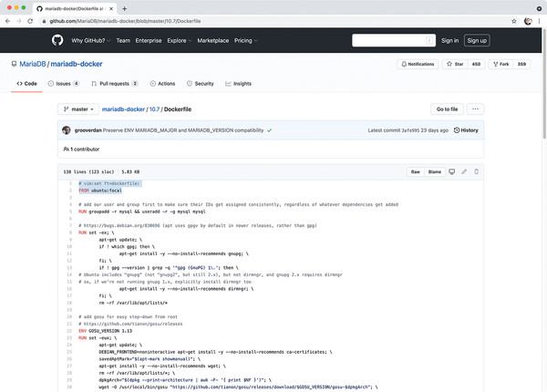
Task: Click line number 5 of the Dockerfile
Action: (x=70, y=211)
